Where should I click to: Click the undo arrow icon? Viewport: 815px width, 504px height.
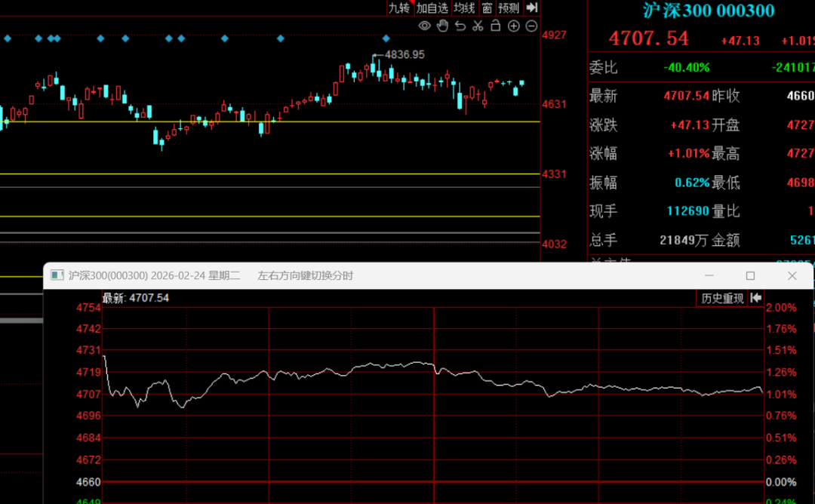pos(460,26)
